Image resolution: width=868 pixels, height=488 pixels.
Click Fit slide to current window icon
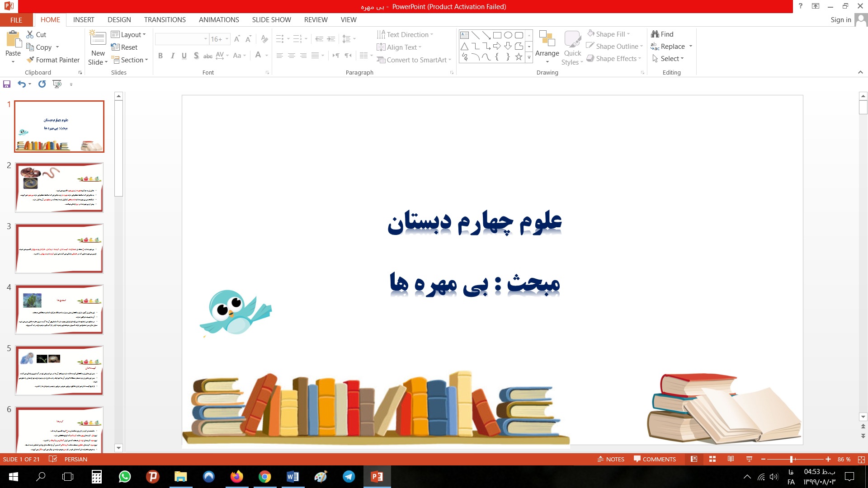[x=861, y=459]
